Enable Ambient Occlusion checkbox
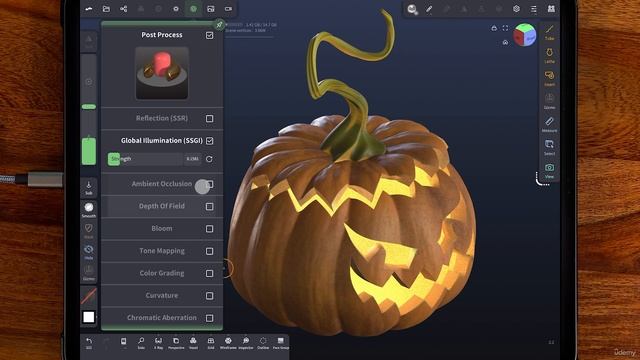 pos(209,184)
